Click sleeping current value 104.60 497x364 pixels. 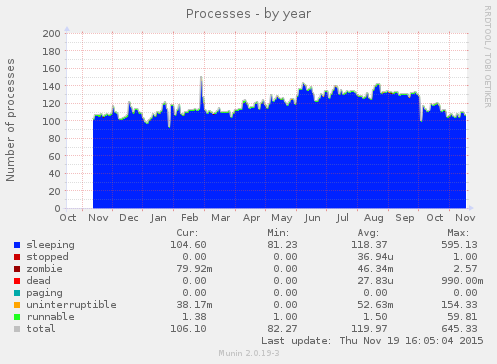click(188, 245)
